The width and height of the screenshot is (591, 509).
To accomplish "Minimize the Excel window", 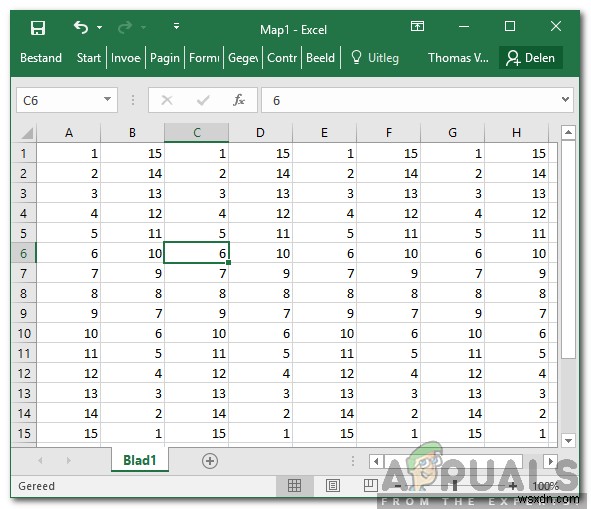I will 464,26.
